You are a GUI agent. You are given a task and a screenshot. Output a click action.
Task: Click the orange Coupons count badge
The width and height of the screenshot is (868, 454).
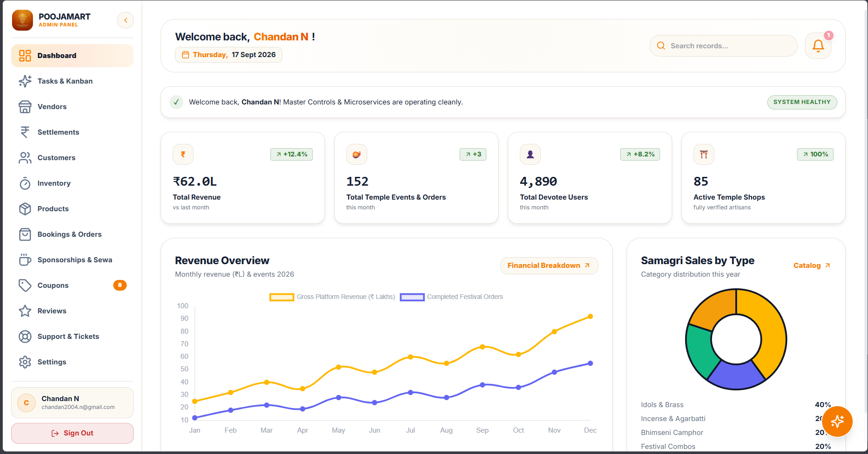click(x=120, y=285)
